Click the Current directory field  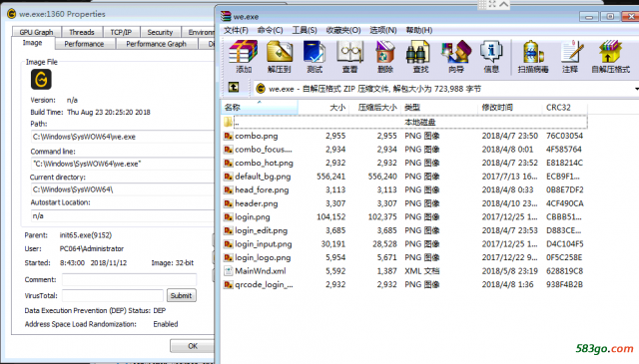point(122,189)
